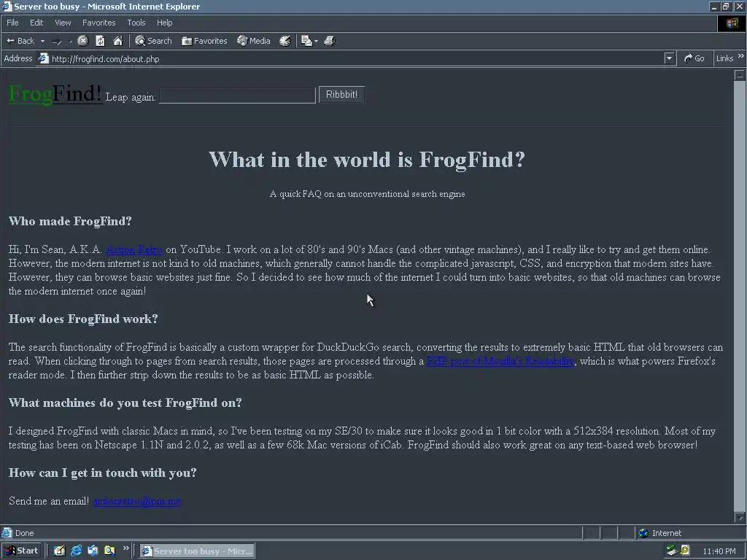
Task: Click the 11:40 PM system clock
Action: click(x=719, y=551)
